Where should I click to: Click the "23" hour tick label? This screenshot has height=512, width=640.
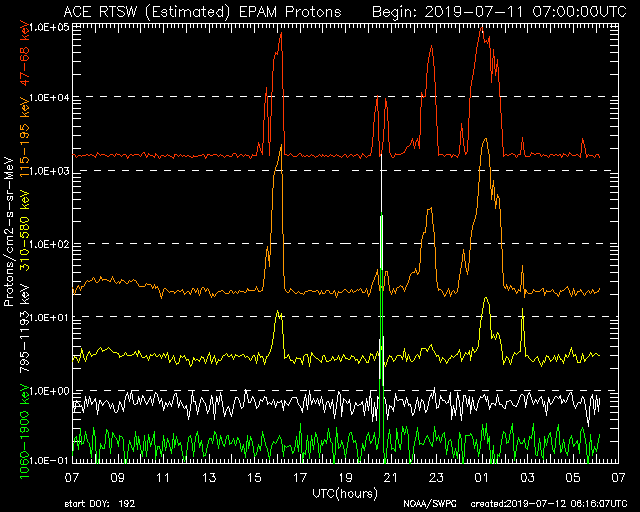click(436, 477)
